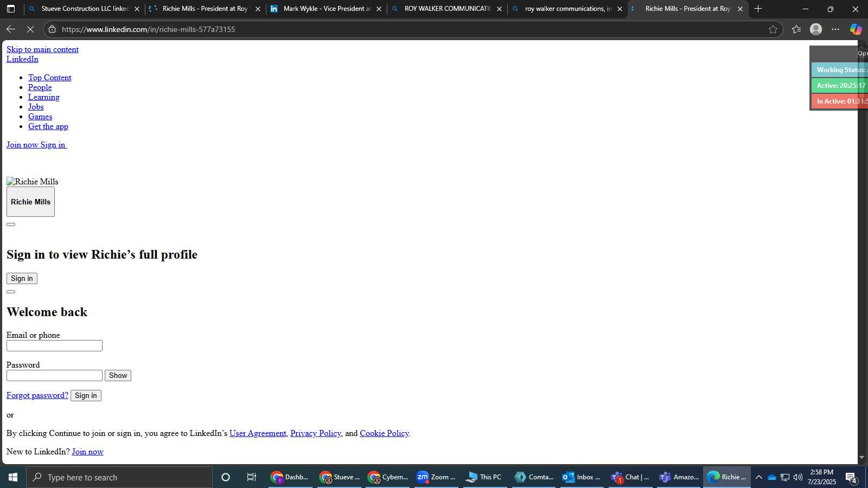
Task: Click the address bar URL
Action: tap(148, 29)
